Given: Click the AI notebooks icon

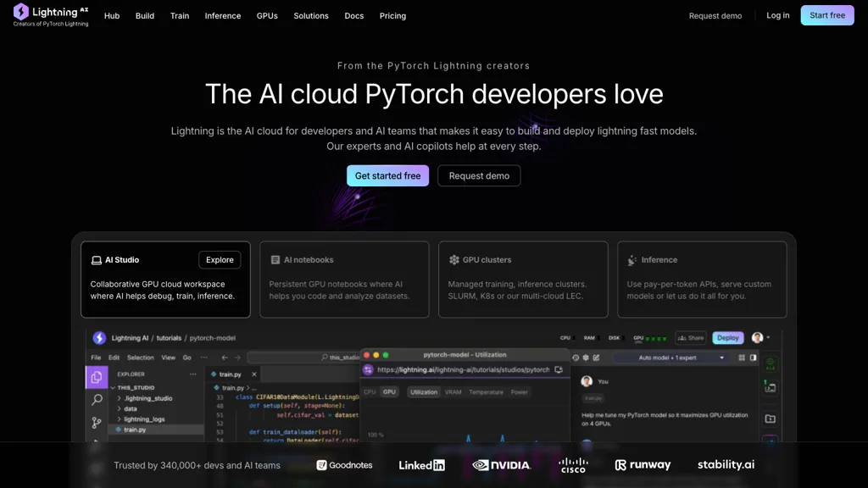Looking at the screenshot, I should (275, 260).
